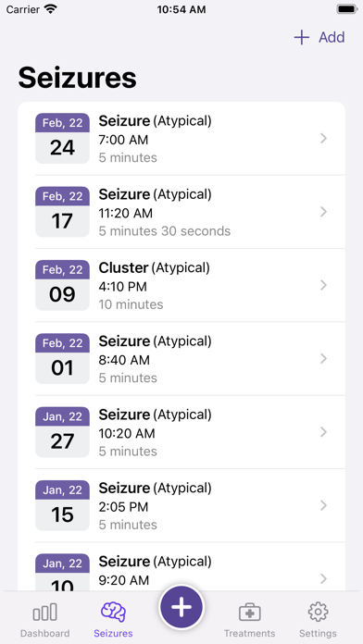363x644 pixels.
Task: Expand the Cluster 4:10 PM chevron
Action: 323,285
